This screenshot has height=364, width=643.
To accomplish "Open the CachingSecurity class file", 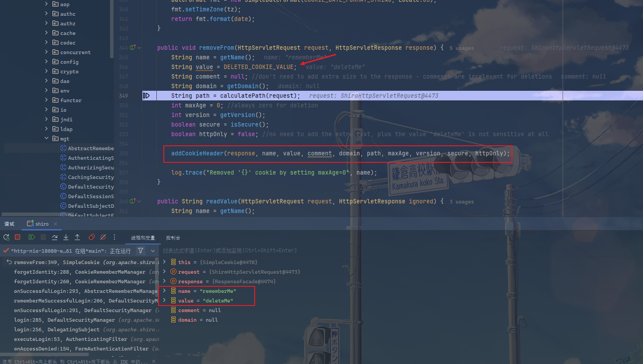I will 91,177.
